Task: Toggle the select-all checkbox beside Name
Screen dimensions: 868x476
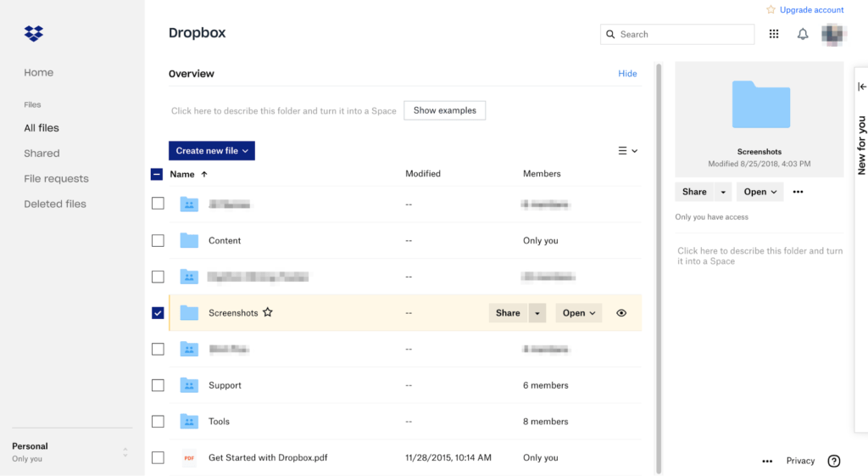Action: (157, 174)
